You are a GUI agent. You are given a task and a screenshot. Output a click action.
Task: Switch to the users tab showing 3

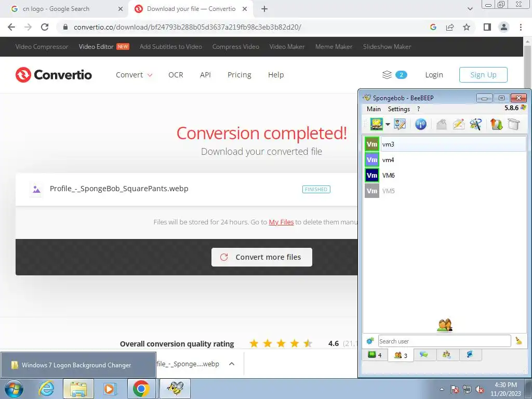point(401,355)
